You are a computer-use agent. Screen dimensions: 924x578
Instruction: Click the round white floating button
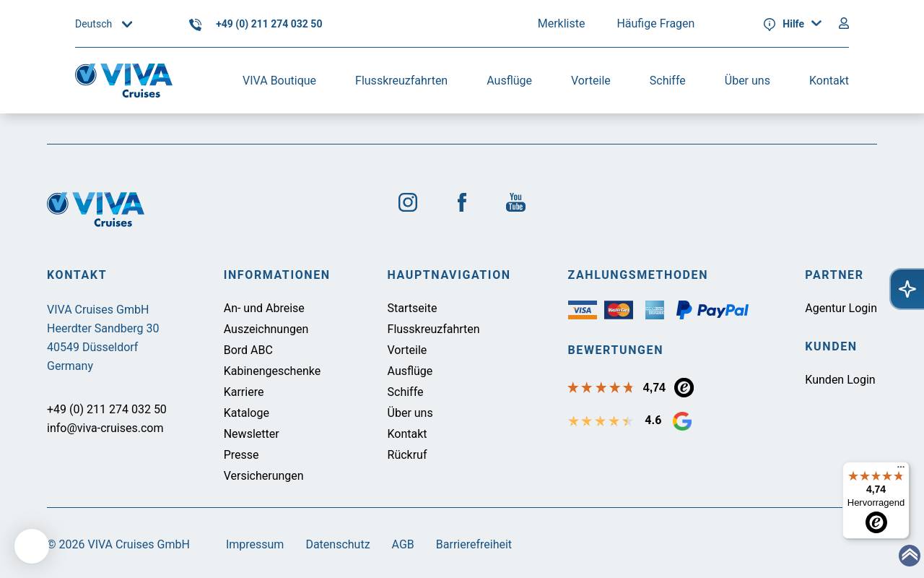pos(32,546)
